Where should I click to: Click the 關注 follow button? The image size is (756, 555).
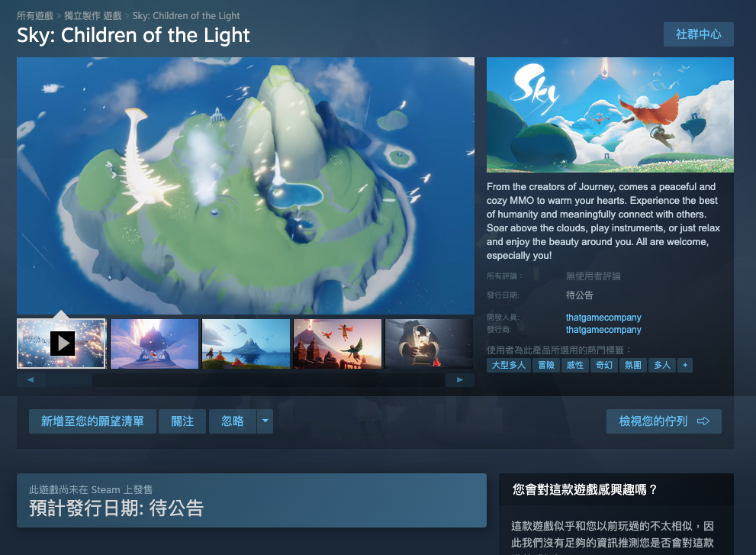(x=182, y=421)
